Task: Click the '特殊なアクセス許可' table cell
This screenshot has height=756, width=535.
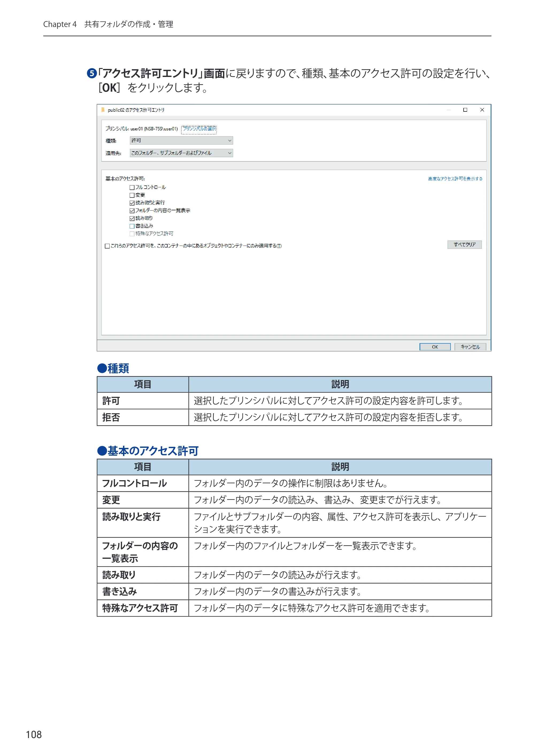Action: [143, 608]
